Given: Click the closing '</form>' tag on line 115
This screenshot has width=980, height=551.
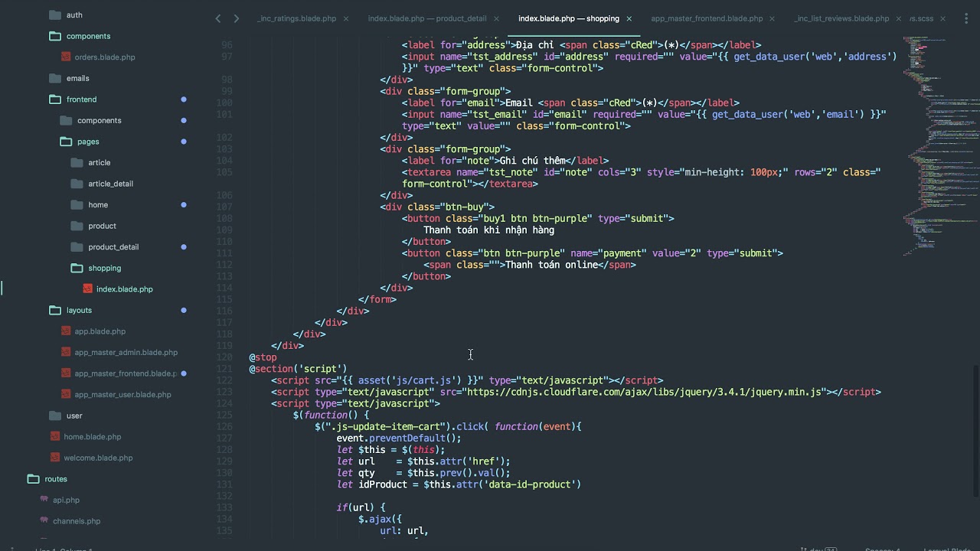Looking at the screenshot, I should pyautogui.click(x=377, y=299).
